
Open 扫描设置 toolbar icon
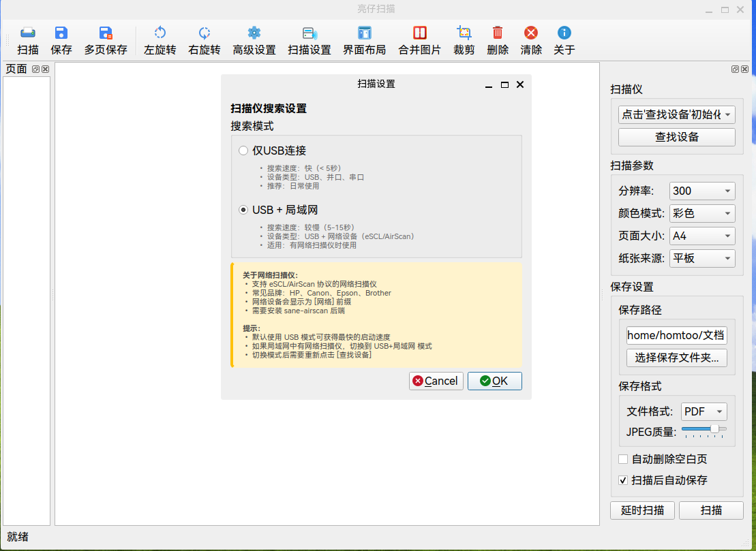tap(309, 33)
